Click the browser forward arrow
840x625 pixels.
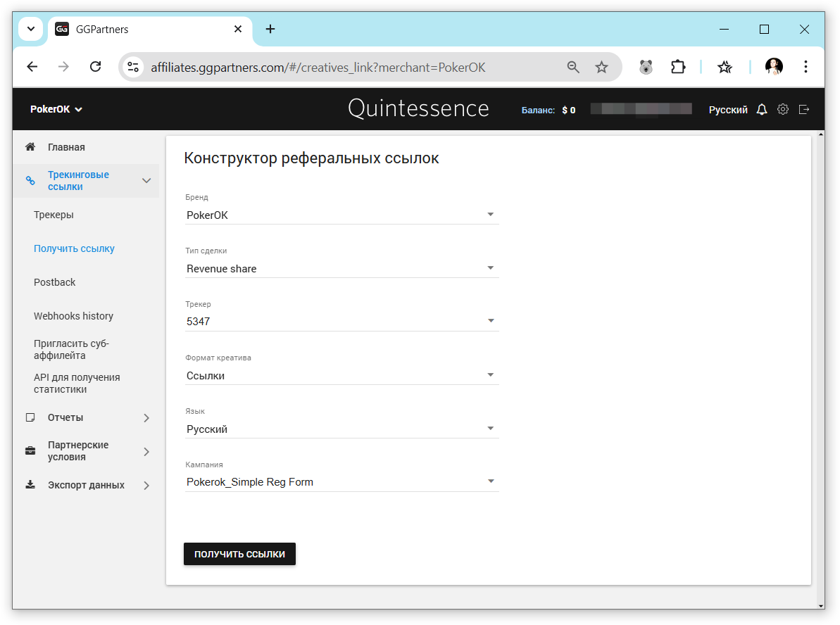(x=64, y=67)
